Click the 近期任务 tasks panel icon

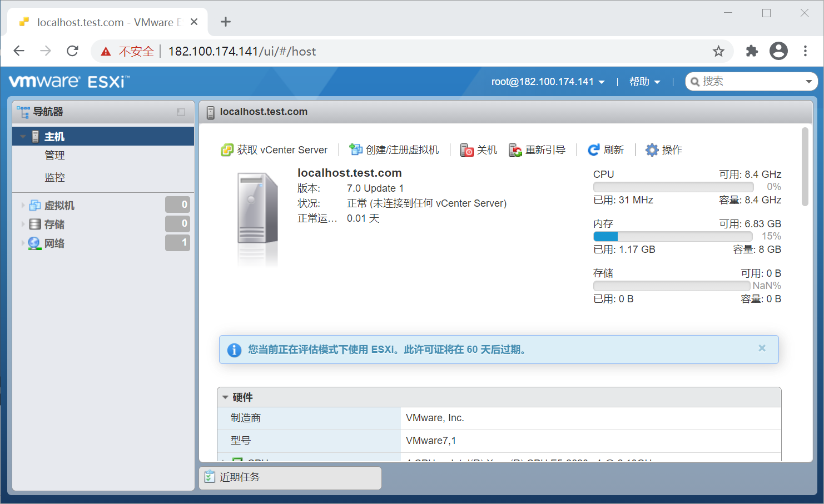(210, 477)
